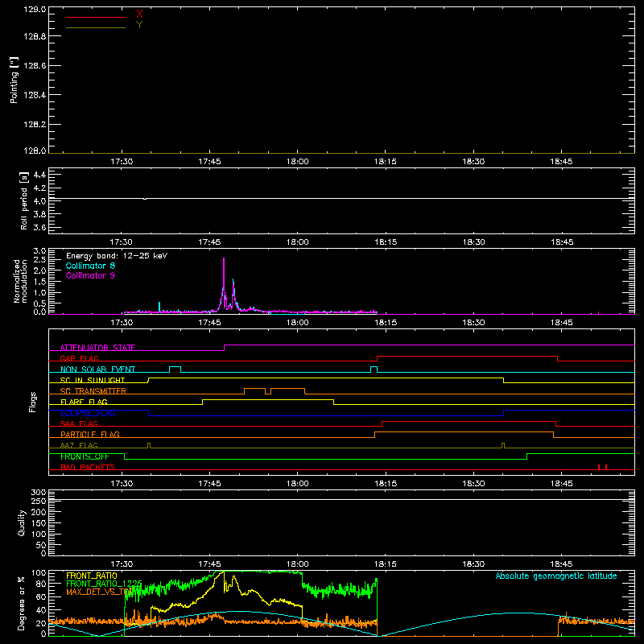This screenshot has width=644, height=644.
Task: Click the 'Normalized modulation' axis title
Action: (21, 281)
